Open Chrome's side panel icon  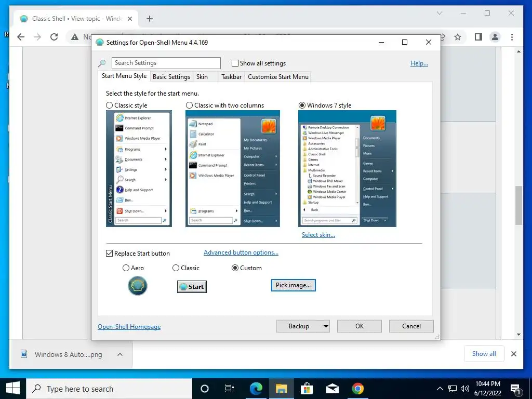tap(478, 37)
